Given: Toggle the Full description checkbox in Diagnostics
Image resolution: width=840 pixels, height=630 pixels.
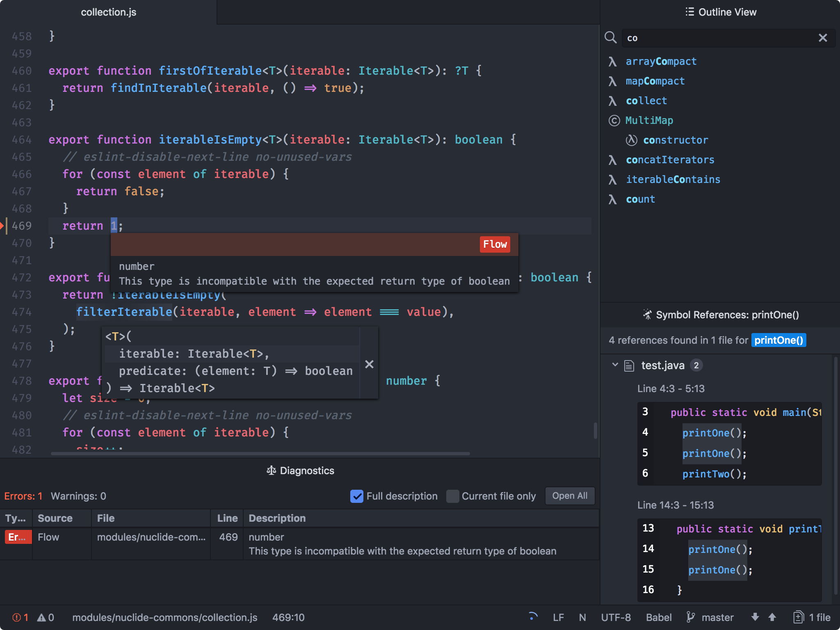Looking at the screenshot, I should click(356, 495).
